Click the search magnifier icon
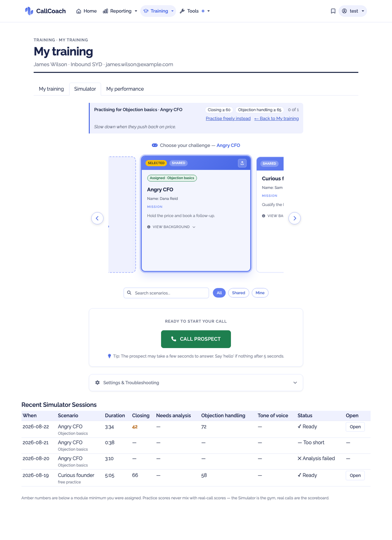Image resolution: width=392 pixels, height=540 pixels. tap(129, 293)
